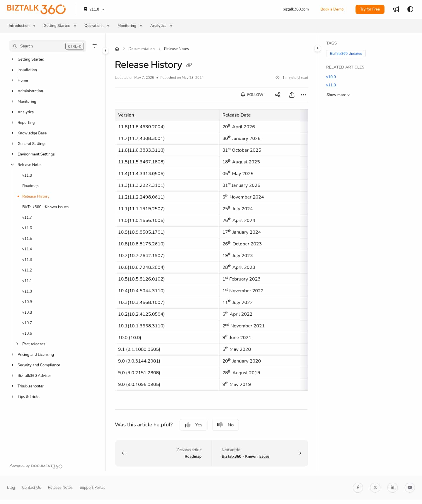This screenshot has width=422, height=504.
Task: Open the Support Portal footer link
Action: click(x=92, y=487)
